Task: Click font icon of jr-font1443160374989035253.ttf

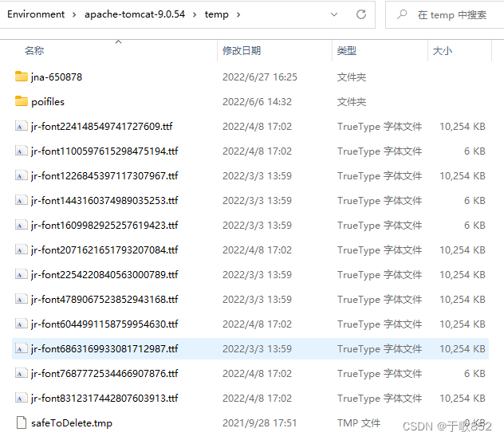Action: click(22, 200)
